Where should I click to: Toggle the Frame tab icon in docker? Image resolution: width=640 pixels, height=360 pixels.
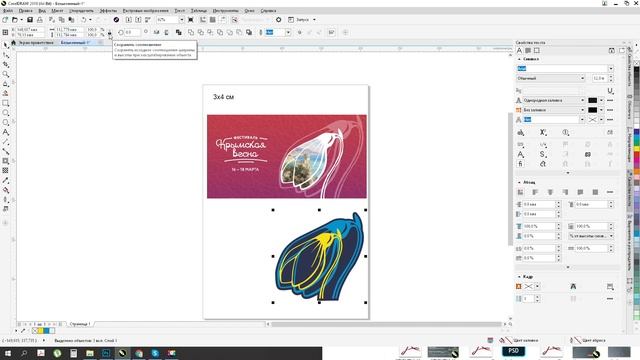click(x=537, y=51)
